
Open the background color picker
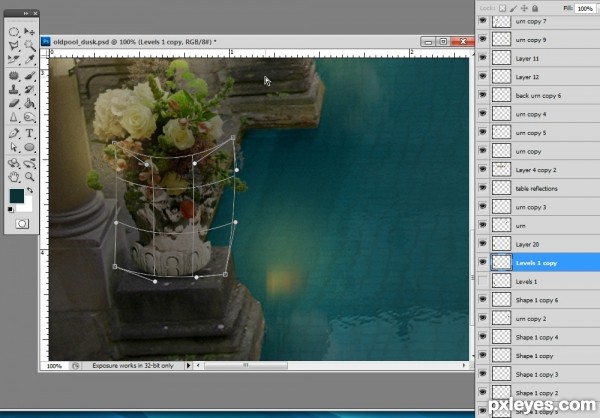click(x=26, y=207)
